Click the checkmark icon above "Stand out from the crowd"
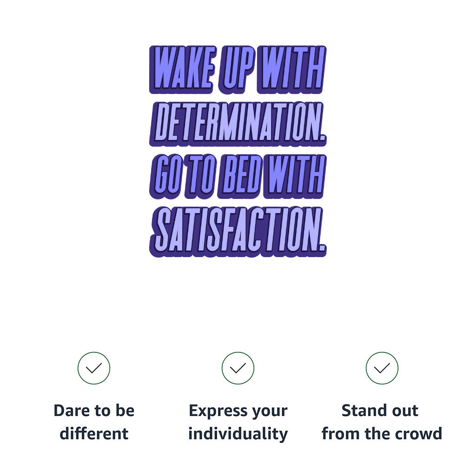The height and width of the screenshot is (476, 476). click(382, 368)
